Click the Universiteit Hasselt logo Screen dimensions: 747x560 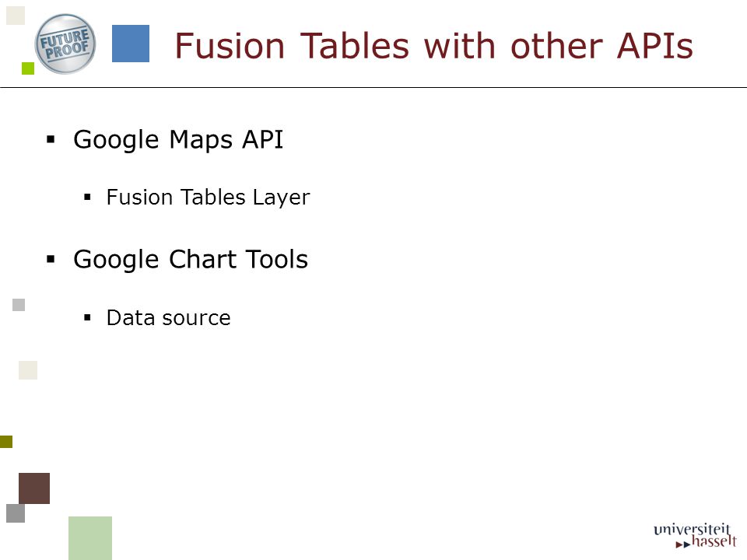click(x=695, y=536)
